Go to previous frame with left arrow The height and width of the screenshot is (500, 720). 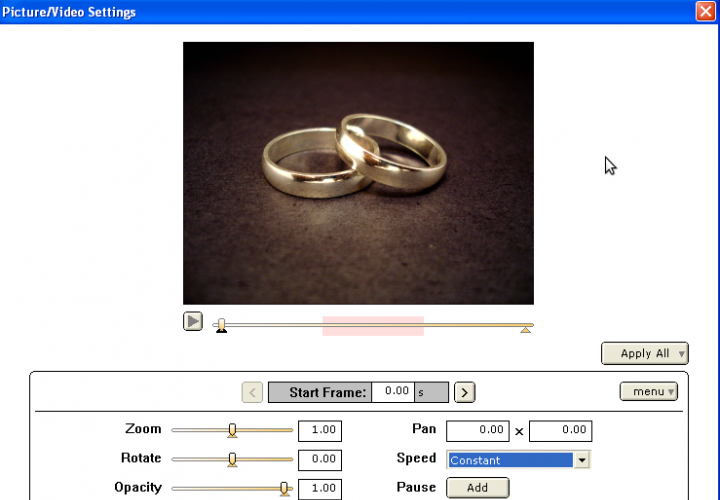tap(253, 392)
